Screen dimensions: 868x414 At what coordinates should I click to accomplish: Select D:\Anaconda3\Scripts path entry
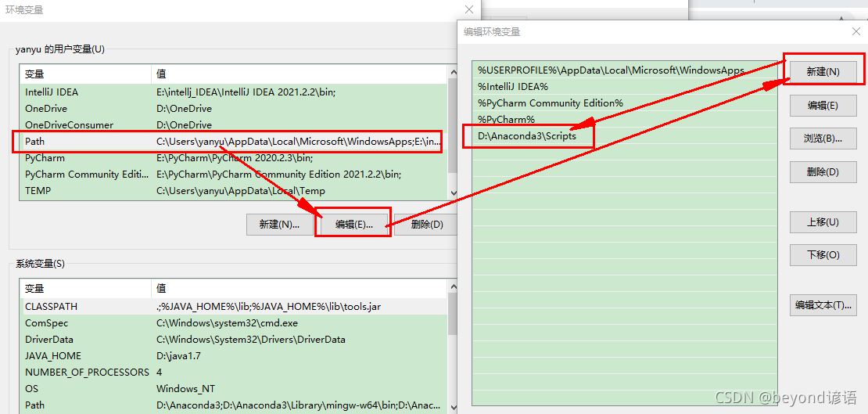coord(625,136)
